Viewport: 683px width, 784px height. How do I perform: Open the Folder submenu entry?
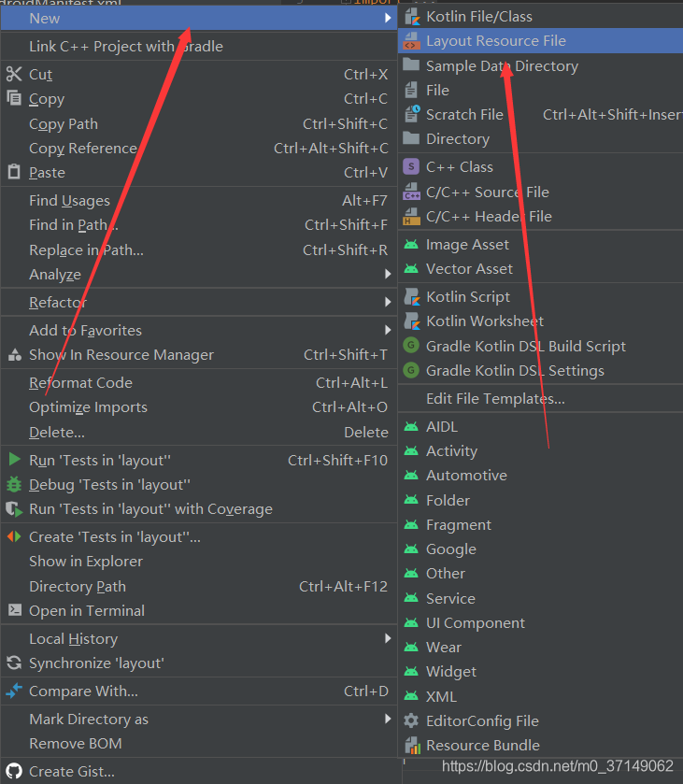tap(540, 500)
